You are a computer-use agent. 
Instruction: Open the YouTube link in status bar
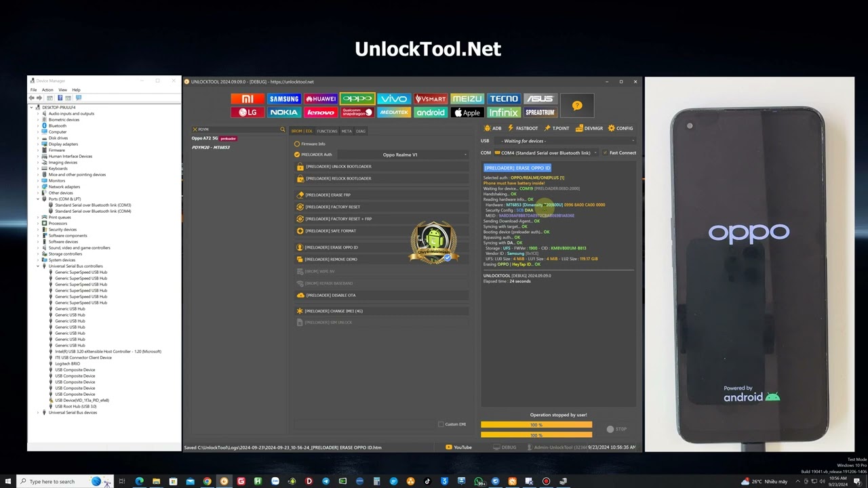(x=458, y=447)
